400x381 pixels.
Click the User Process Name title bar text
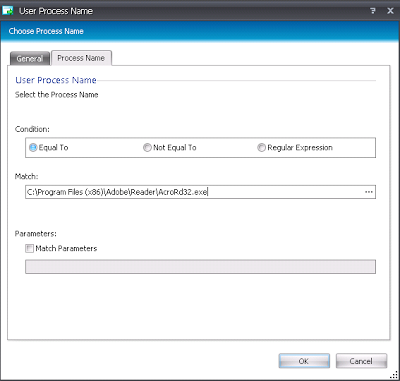[x=56, y=11]
